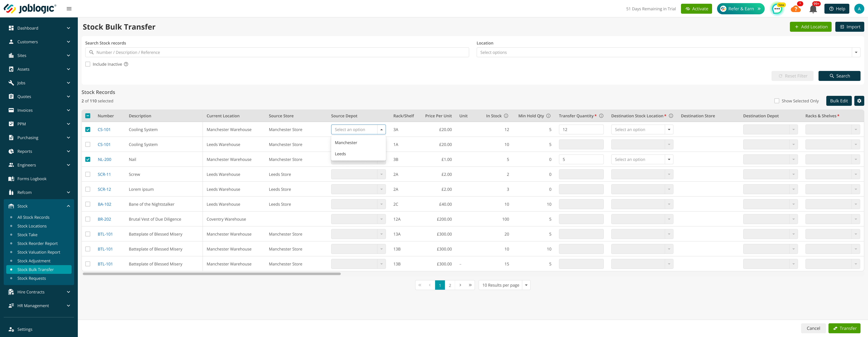Click the Activate trial button
Screen dimensions: 868x337
[x=696, y=9]
